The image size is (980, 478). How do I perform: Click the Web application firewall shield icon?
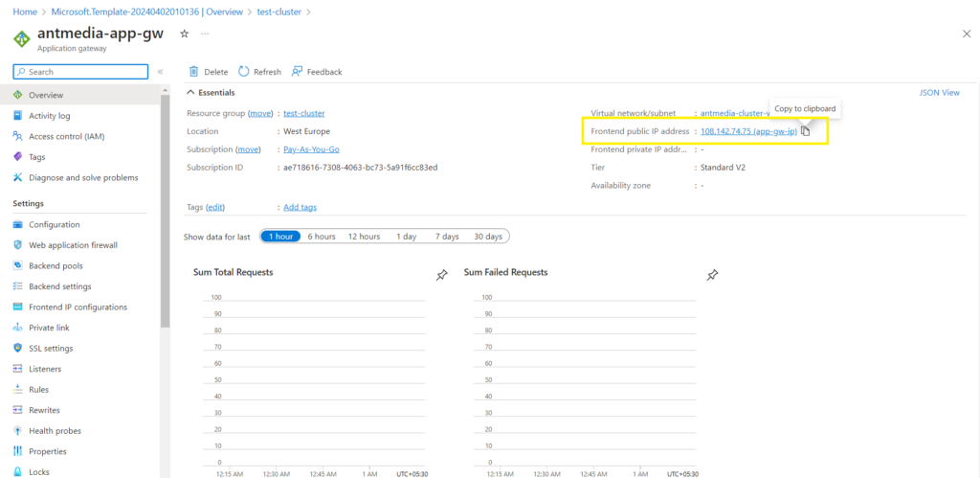coord(17,245)
